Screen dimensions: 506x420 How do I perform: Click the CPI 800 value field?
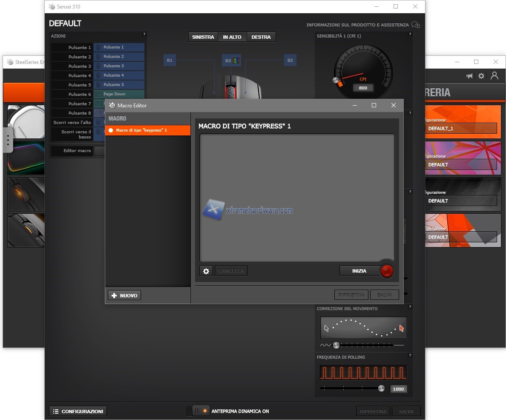click(x=363, y=88)
